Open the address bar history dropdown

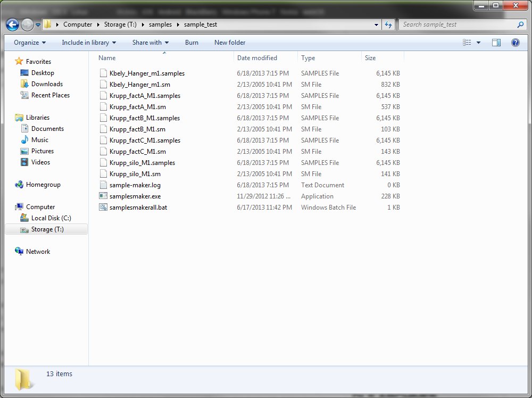[376, 24]
